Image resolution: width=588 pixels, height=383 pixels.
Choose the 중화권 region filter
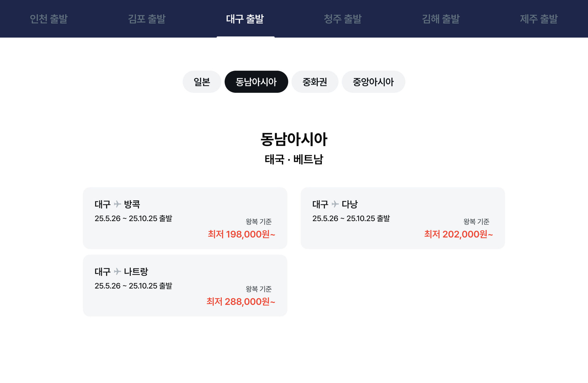(315, 82)
